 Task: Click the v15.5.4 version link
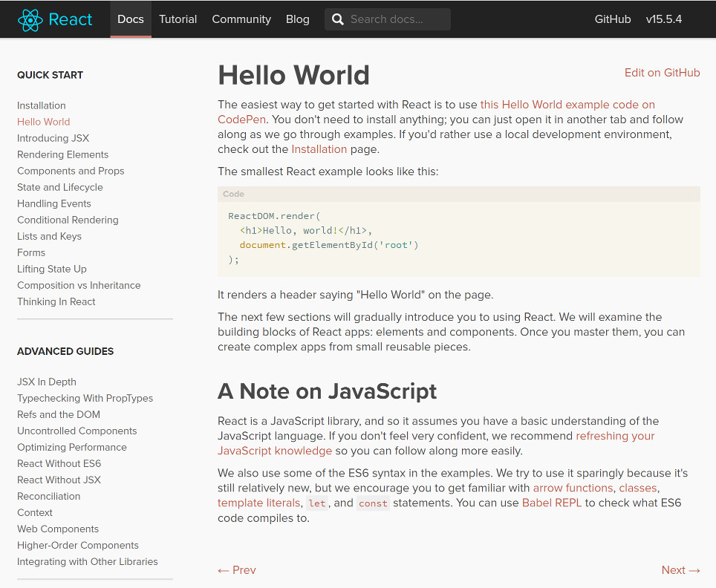(663, 19)
